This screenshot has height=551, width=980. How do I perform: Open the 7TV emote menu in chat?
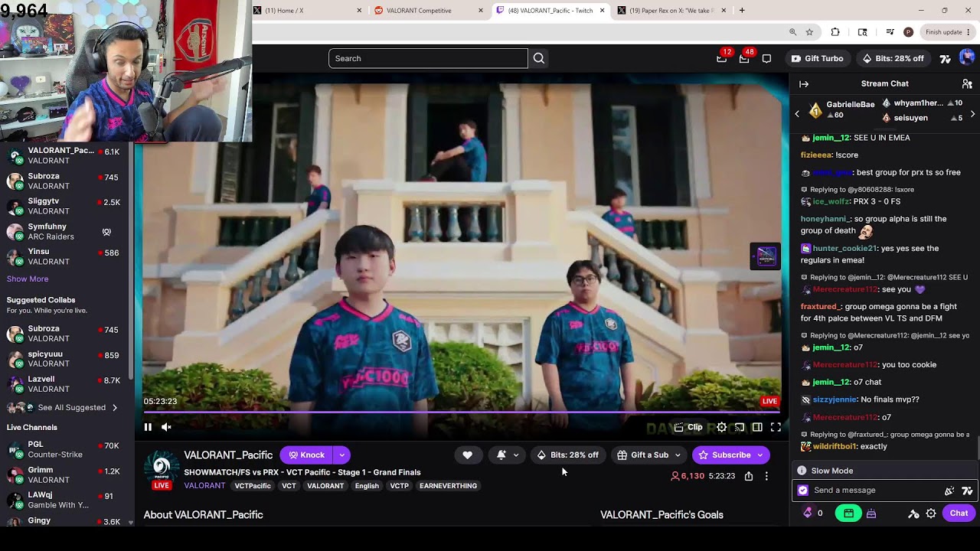tap(967, 491)
